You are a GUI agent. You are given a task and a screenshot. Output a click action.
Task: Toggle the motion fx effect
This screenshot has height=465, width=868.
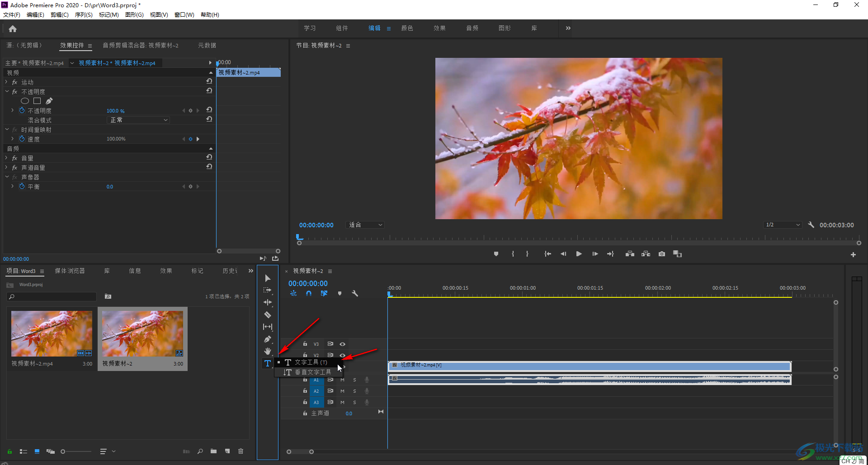click(14, 82)
